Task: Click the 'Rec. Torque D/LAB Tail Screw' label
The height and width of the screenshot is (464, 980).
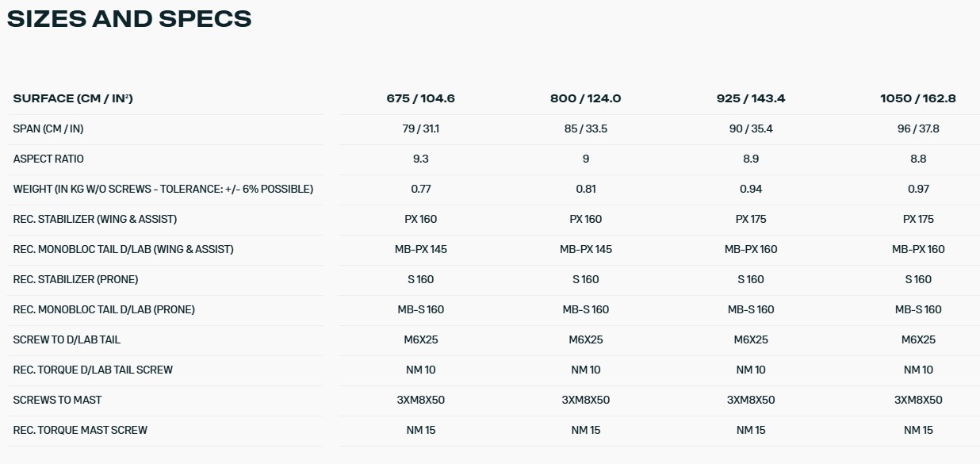Action: click(x=93, y=370)
